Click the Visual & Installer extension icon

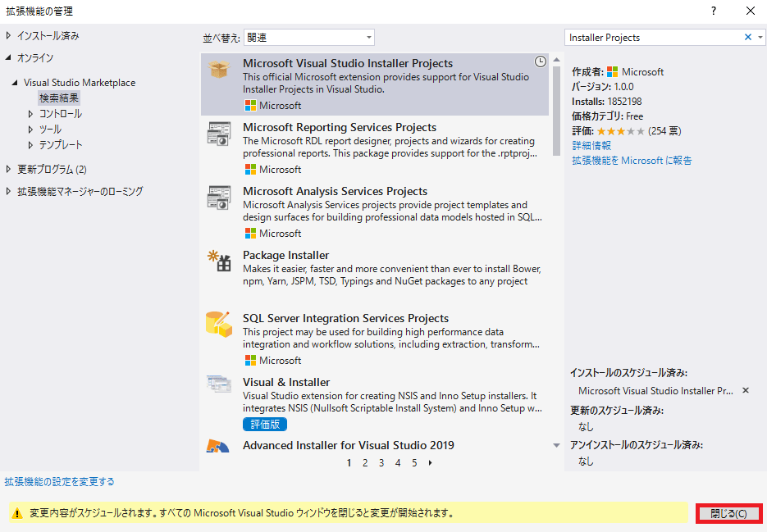(219, 384)
